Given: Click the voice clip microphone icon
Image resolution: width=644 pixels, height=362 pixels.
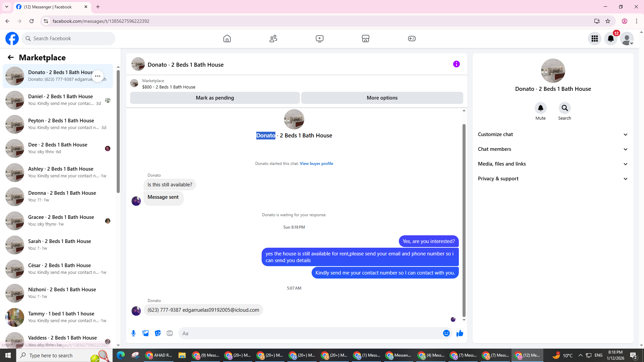Looking at the screenshot, I should 133,333.
